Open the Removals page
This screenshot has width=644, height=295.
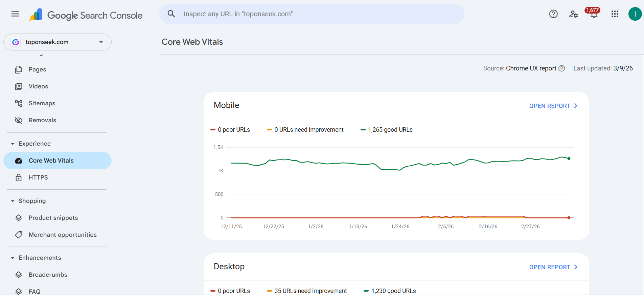(x=57, y=120)
